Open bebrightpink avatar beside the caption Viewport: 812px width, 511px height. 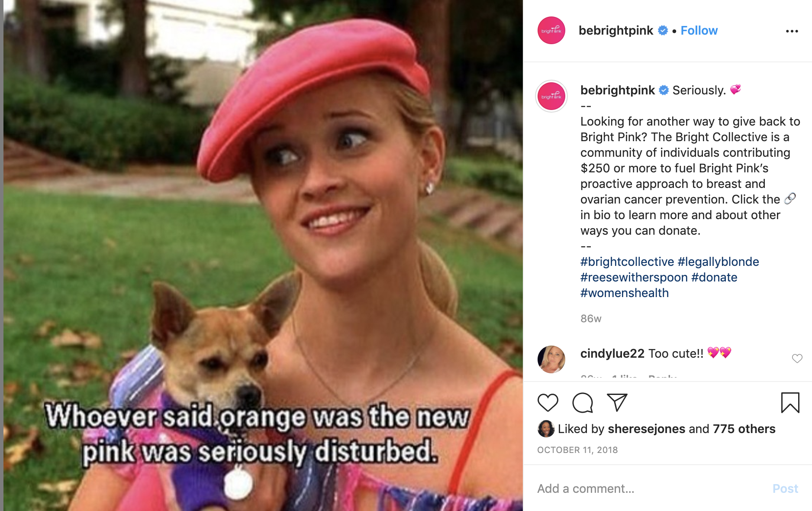point(551,96)
